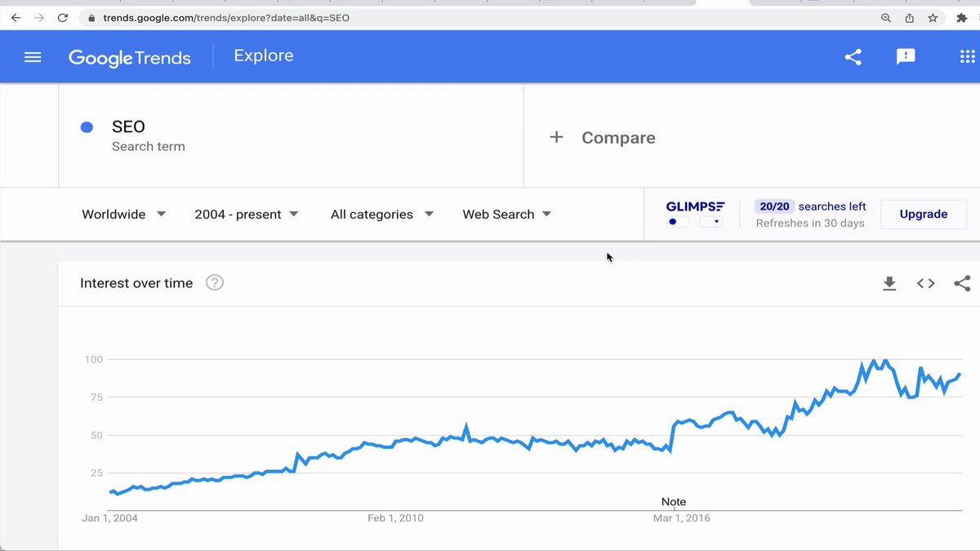Click the Jan 1, 2004 axis label

pos(110,518)
